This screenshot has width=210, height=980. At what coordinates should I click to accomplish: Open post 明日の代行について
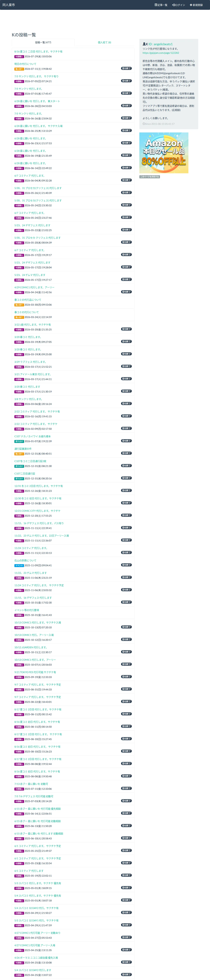[26, 64]
